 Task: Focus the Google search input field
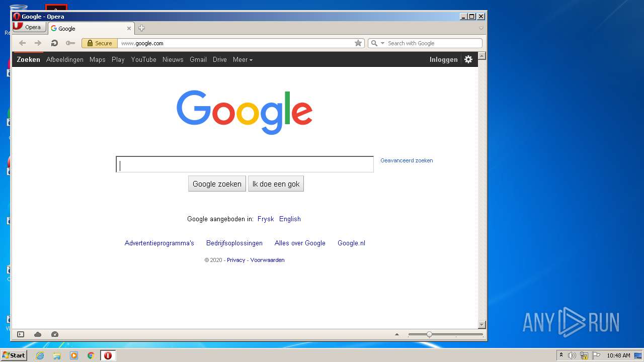tap(245, 164)
